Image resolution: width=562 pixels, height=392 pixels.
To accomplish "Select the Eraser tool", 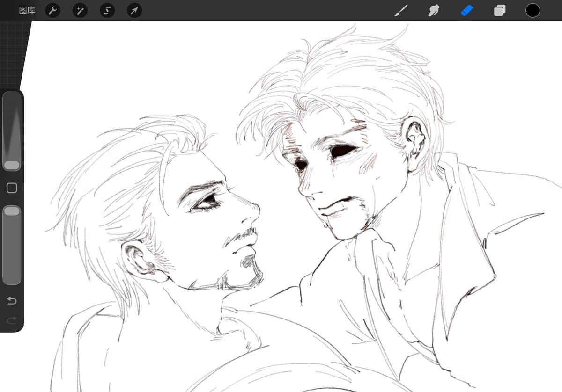I will [467, 10].
